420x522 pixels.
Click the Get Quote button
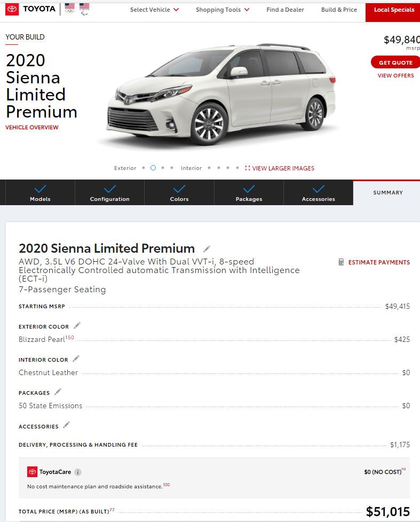[x=395, y=63]
